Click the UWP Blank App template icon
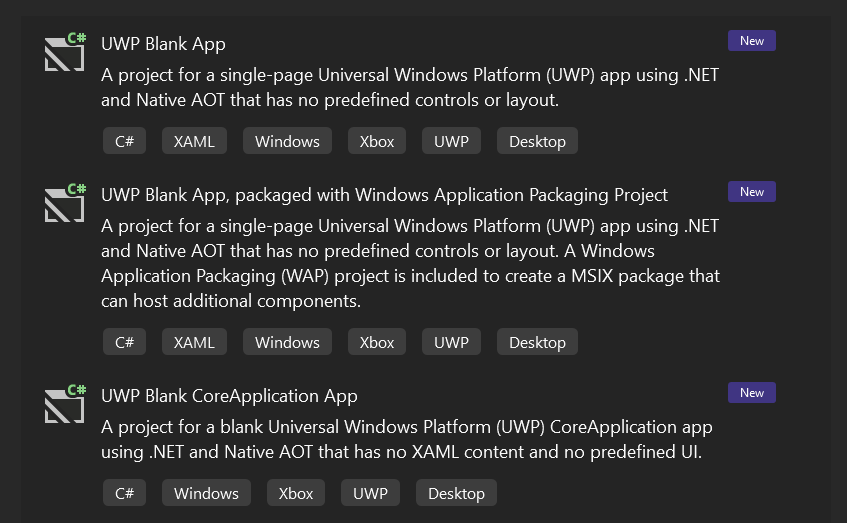The height and width of the screenshot is (523, 847). 65,54
